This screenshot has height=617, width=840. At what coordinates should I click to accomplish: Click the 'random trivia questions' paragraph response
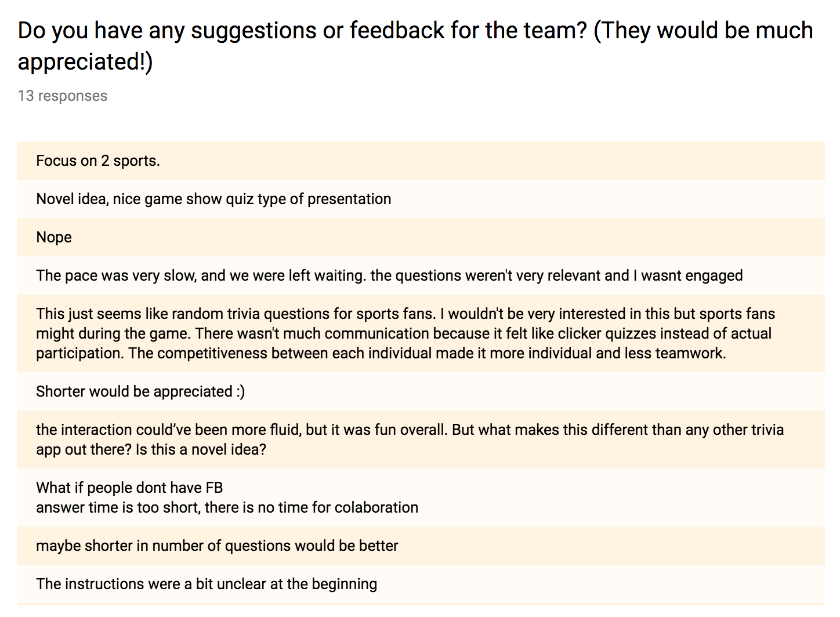pyautogui.click(x=421, y=333)
